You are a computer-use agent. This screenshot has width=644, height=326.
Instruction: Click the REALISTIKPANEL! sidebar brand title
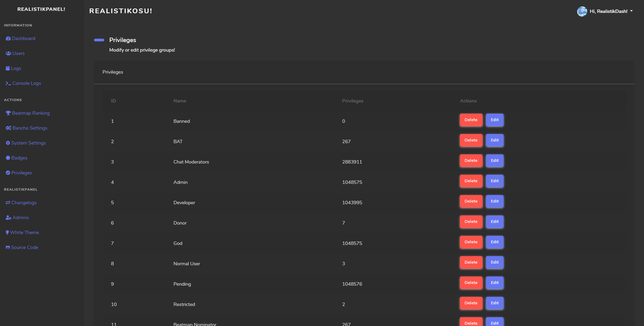point(41,9)
